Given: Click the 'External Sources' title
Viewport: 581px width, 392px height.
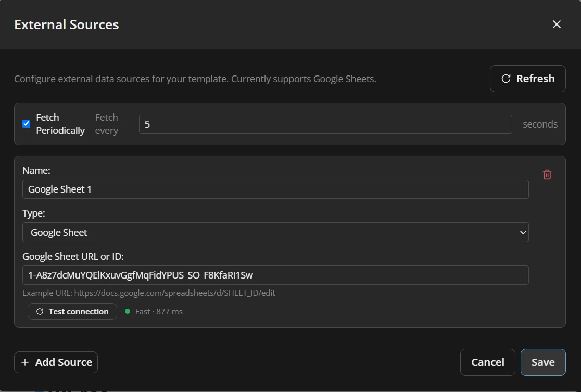Looking at the screenshot, I should [67, 24].
